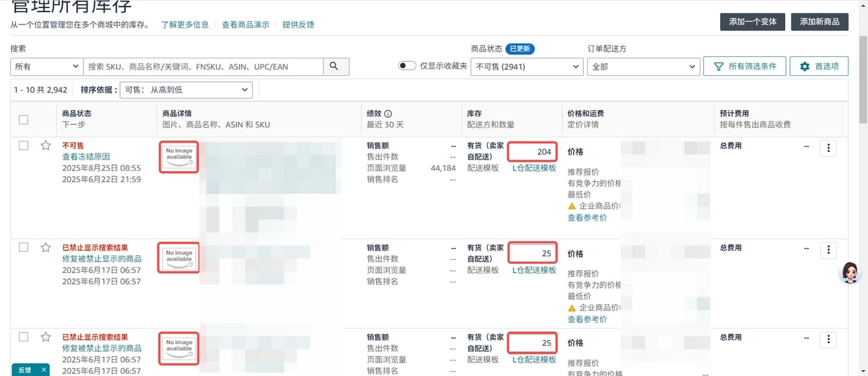Click 添加一个变体 button
Image resolution: width=868 pixels, height=376 pixels.
point(753,22)
